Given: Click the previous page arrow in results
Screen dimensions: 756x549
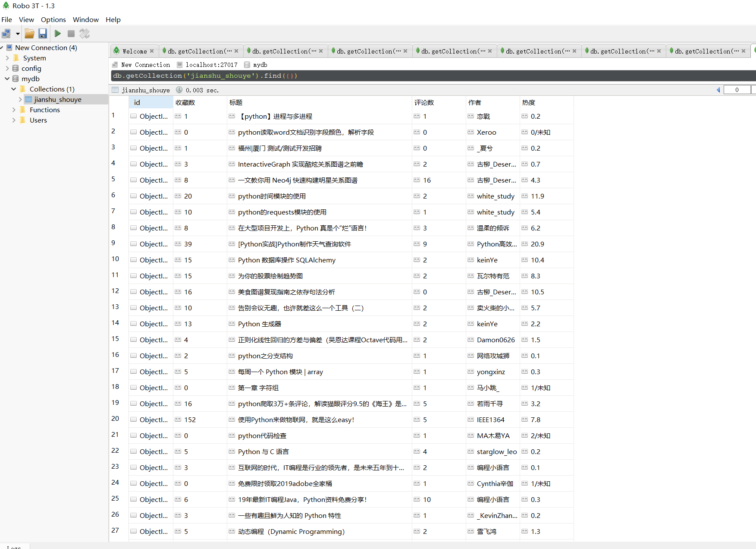Looking at the screenshot, I should (718, 90).
